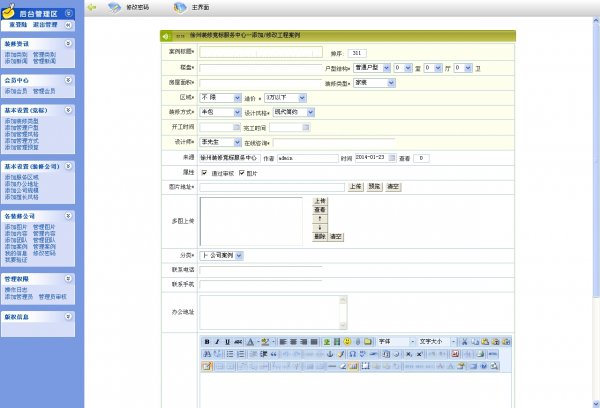Click 清空 next to image address field
This screenshot has width=600, height=408.
(x=393, y=187)
